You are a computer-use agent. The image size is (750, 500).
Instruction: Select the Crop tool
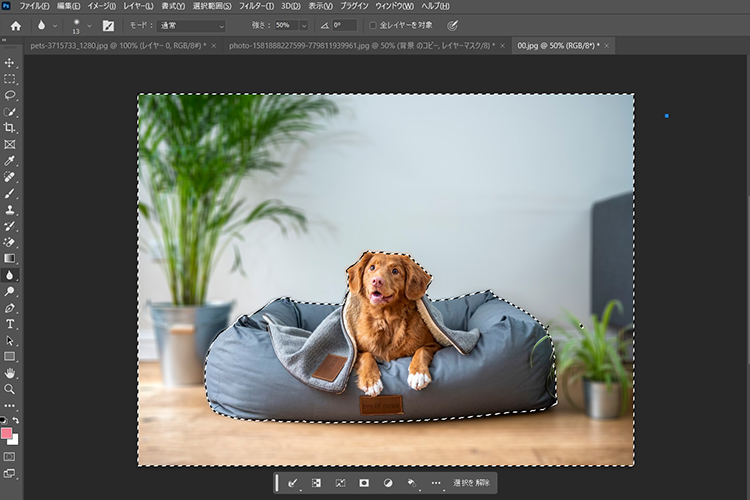pyautogui.click(x=10, y=128)
